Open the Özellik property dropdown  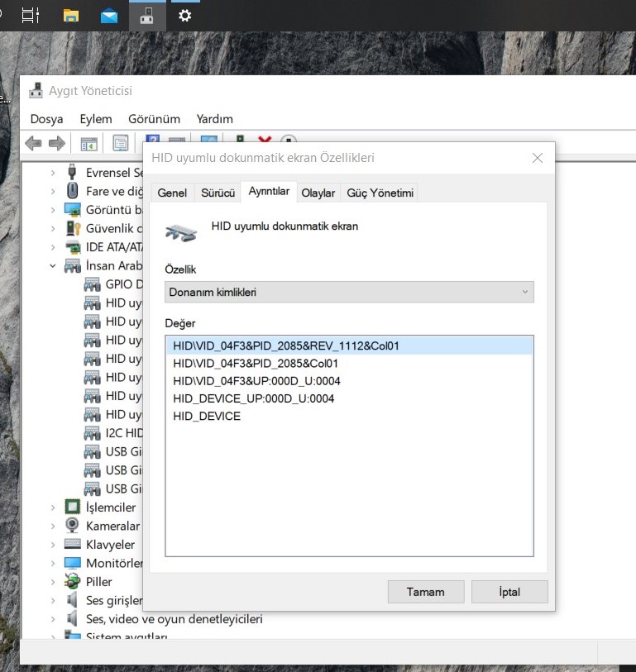[x=349, y=292]
